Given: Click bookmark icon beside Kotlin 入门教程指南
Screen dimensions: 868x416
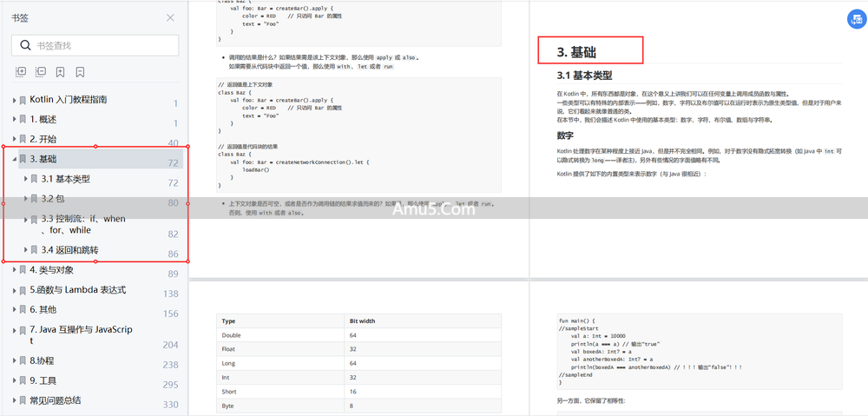Looking at the screenshot, I should (x=23, y=100).
